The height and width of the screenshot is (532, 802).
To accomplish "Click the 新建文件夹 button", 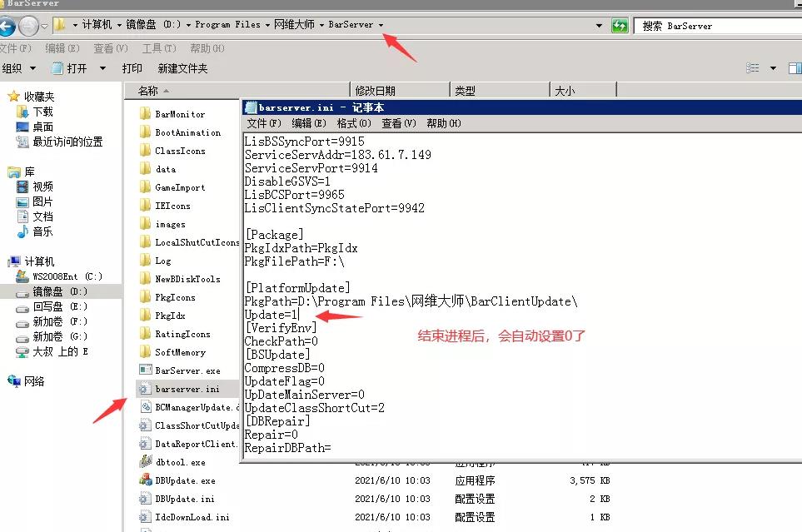I will [x=182, y=68].
